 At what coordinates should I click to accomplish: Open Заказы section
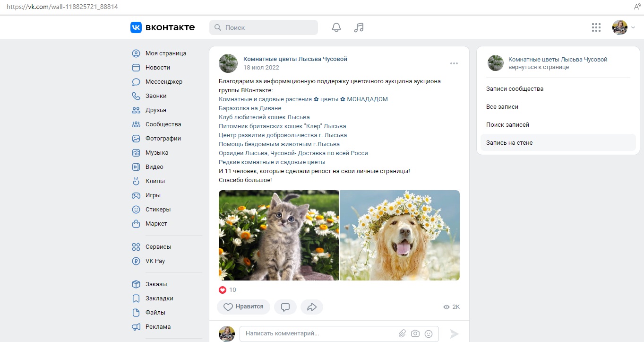point(156,284)
